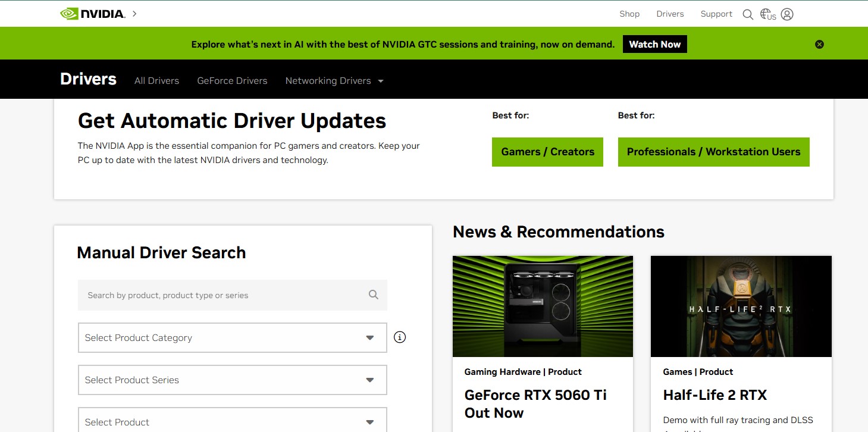The image size is (868, 432).
Task: Open the Support menu item
Action: click(716, 14)
